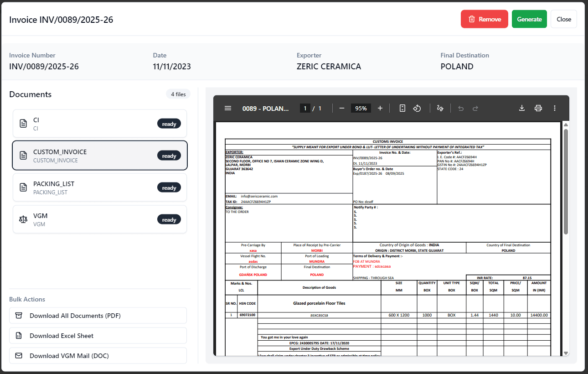This screenshot has width=588, height=374.
Task: Click the document icon beside PACKING_LIST
Action: pyautogui.click(x=23, y=187)
